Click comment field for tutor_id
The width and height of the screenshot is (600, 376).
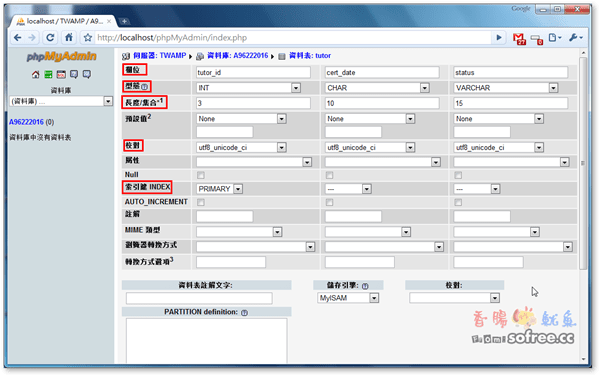tap(225, 217)
